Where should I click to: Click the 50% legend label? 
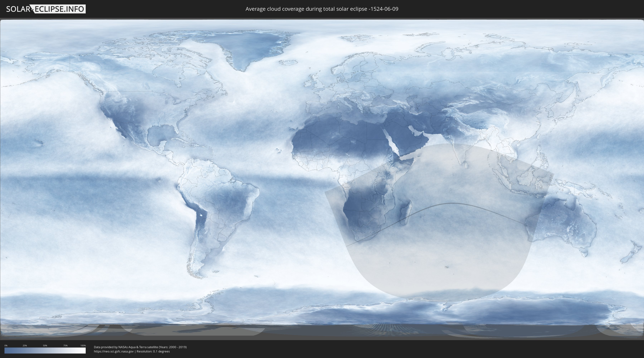pyautogui.click(x=45, y=345)
